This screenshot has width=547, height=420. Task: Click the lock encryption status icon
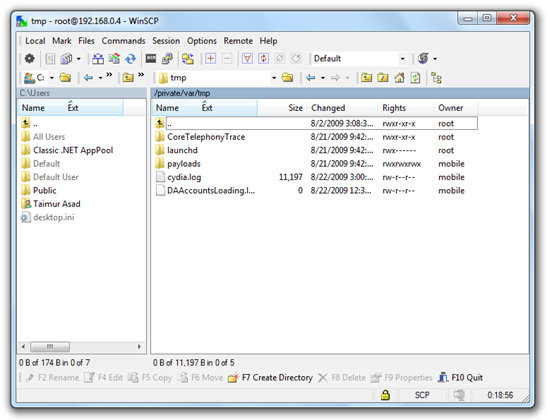(x=385, y=395)
